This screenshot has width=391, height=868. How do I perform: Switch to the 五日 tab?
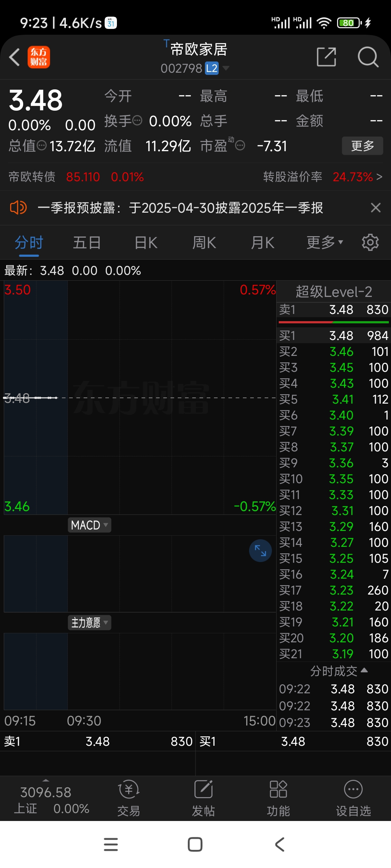(87, 243)
